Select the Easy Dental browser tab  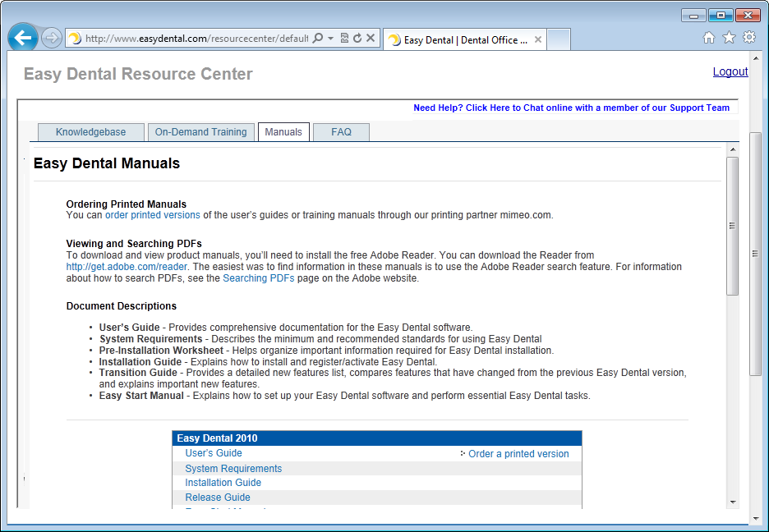pyautogui.click(x=464, y=39)
